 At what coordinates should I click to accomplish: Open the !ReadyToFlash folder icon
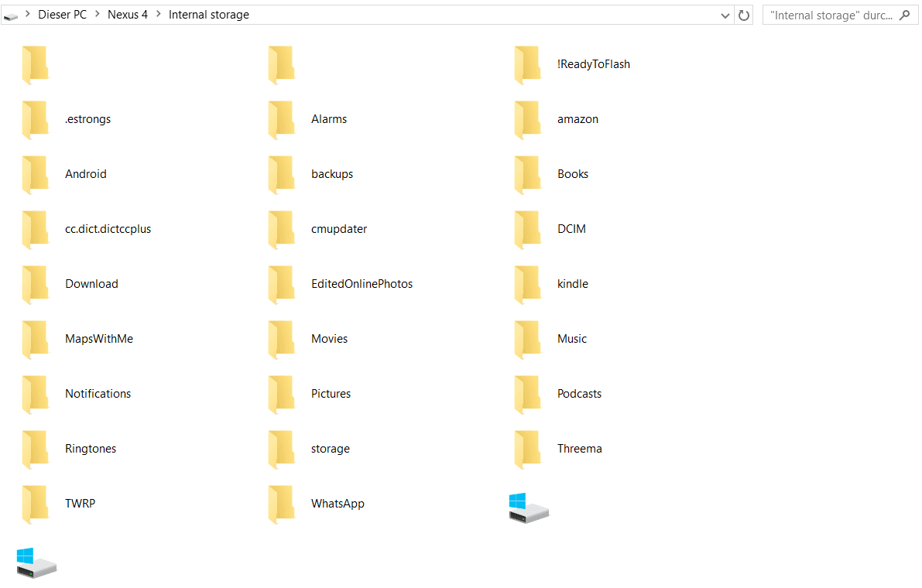click(x=527, y=65)
